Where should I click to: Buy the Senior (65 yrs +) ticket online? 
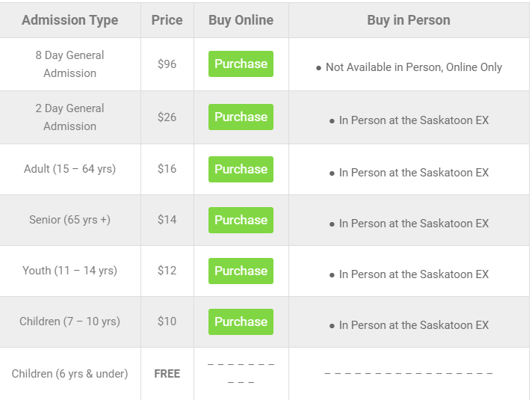[x=241, y=221]
